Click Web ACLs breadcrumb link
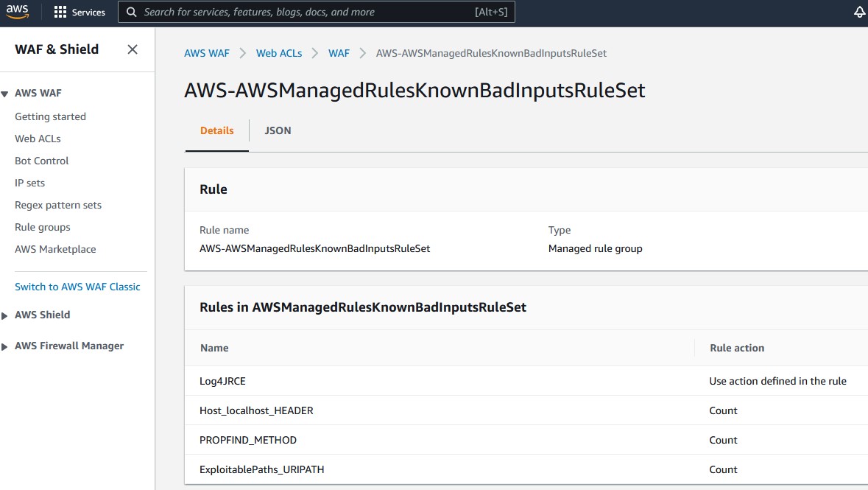Image resolution: width=868 pixels, height=490 pixels. [x=279, y=53]
